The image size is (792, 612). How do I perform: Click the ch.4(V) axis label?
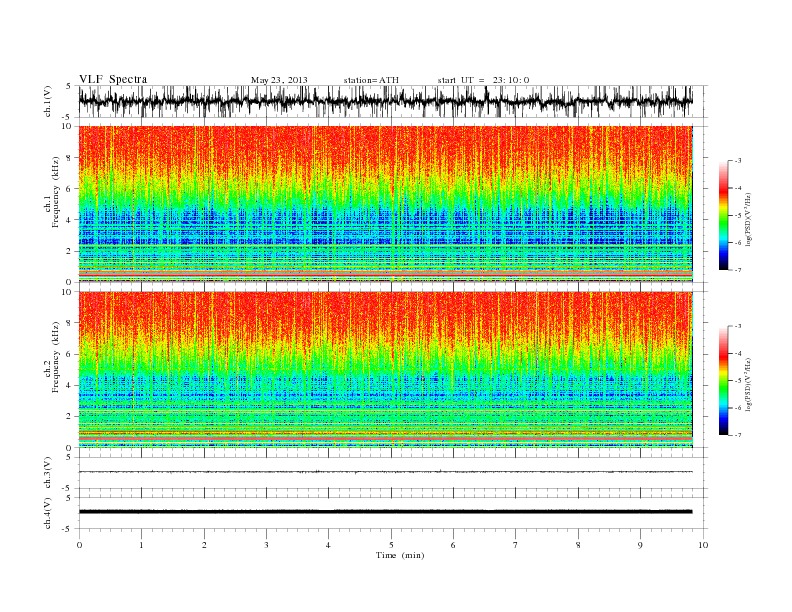(48, 513)
